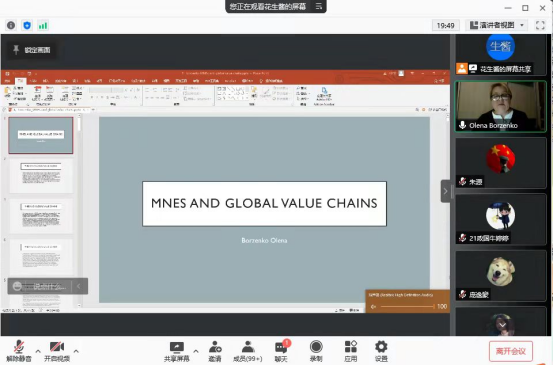
Task: Click the orange volume slider at 100
Action: point(407,306)
